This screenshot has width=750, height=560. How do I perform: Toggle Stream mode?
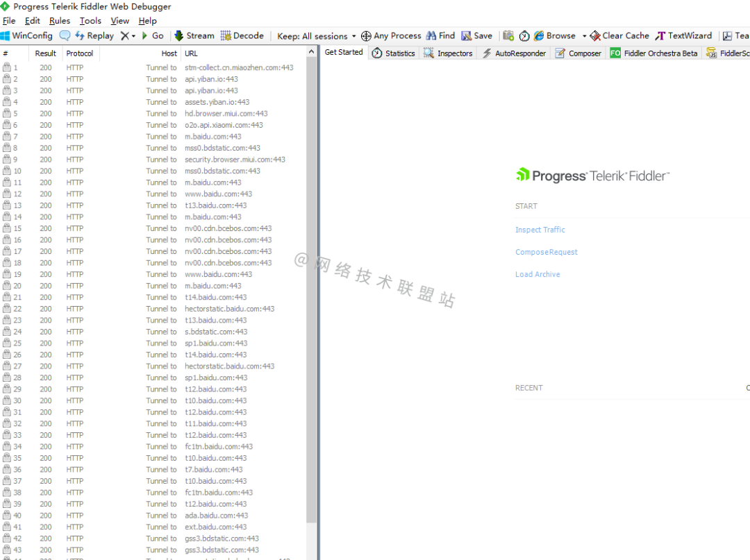coord(194,36)
